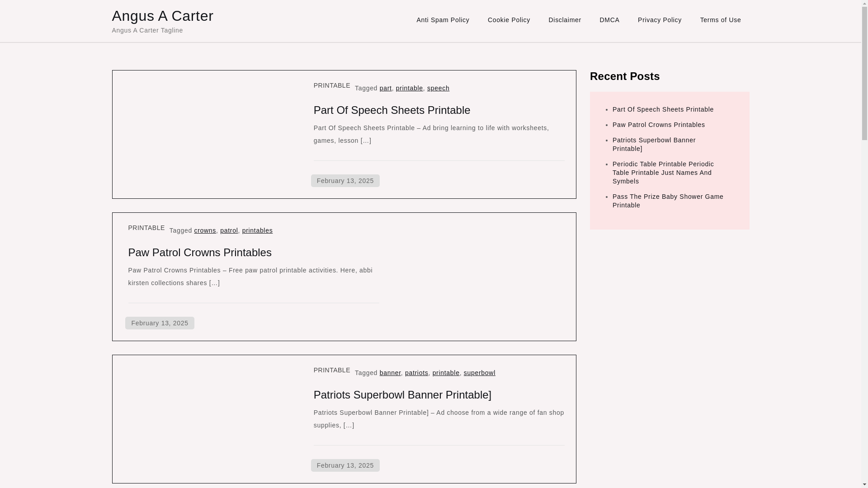
Task: Open Paw Patrol Crowns Printables in Recent Posts
Action: pos(658,125)
